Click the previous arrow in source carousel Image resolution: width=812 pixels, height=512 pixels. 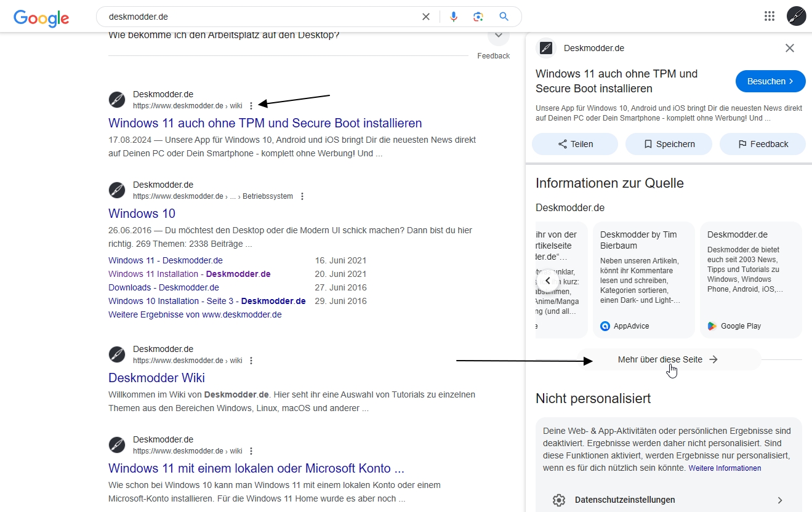tap(548, 280)
